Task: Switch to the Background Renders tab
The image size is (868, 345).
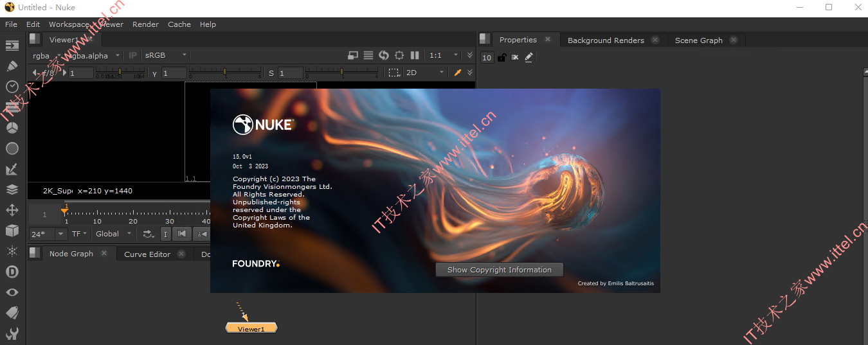Action: 606,40
